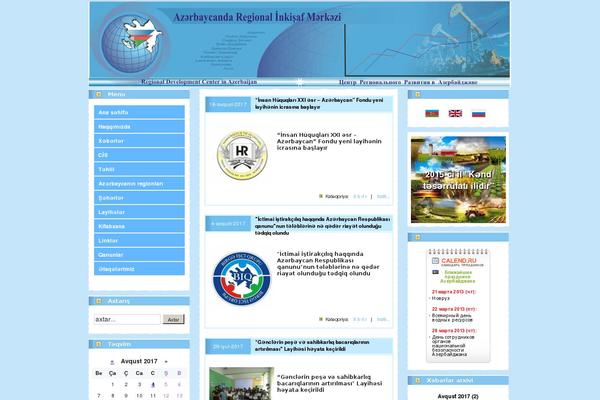The height and width of the screenshot is (400, 600).
Task: Open 'Azərbaycanın regionları' menu item
Action: coord(139,183)
